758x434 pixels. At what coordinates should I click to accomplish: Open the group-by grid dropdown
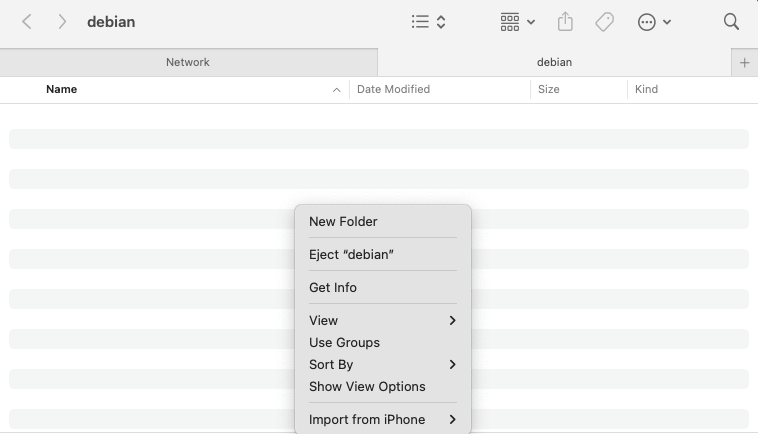[x=517, y=22]
